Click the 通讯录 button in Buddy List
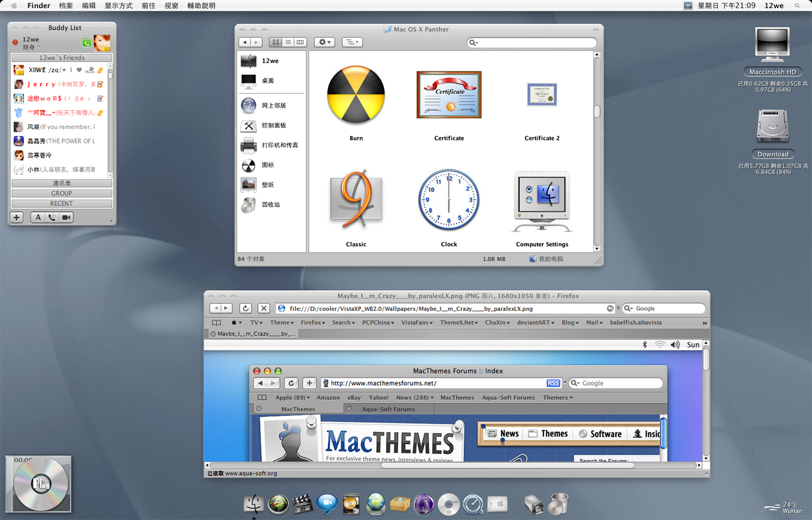This screenshot has width=812, height=520. pos(62,183)
